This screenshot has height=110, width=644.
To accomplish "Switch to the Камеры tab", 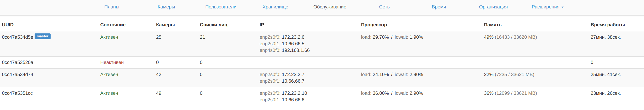I will tap(166, 7).
